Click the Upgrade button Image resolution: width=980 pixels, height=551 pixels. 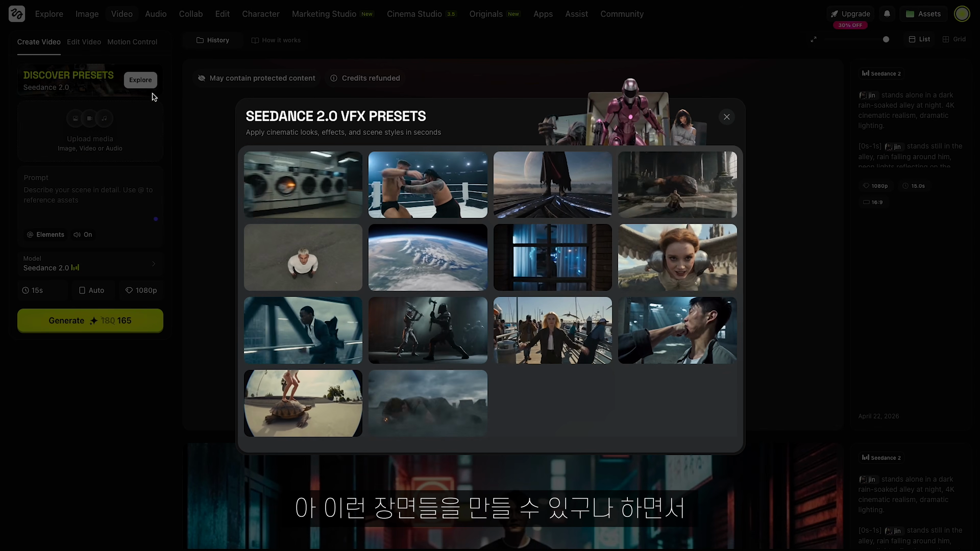[850, 14]
